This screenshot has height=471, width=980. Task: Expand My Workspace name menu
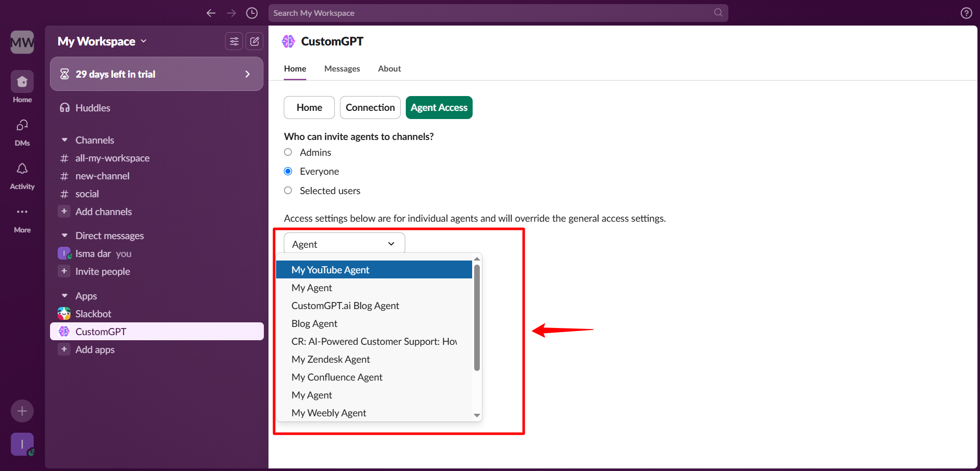[102, 41]
